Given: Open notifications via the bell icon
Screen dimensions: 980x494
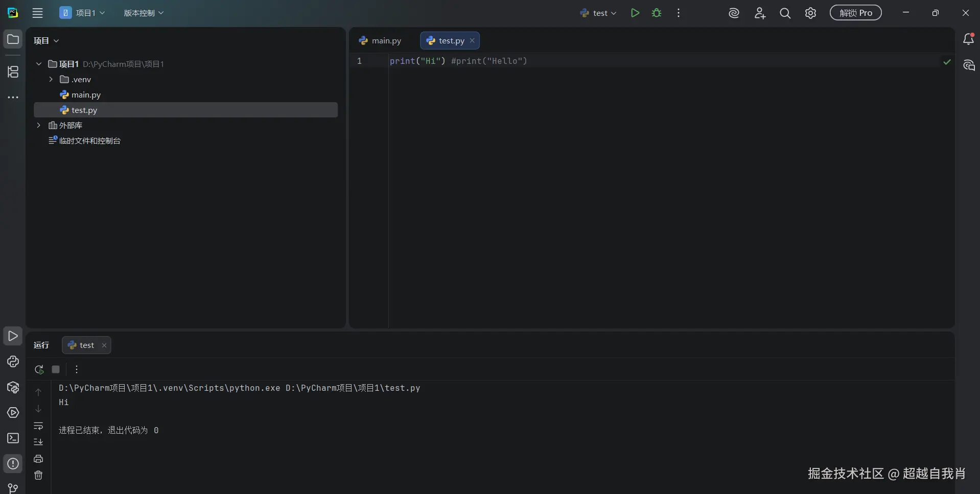Looking at the screenshot, I should [x=968, y=39].
